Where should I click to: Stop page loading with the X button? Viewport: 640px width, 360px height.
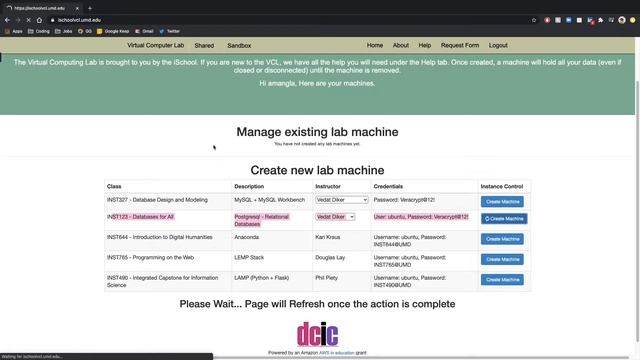tap(29, 20)
